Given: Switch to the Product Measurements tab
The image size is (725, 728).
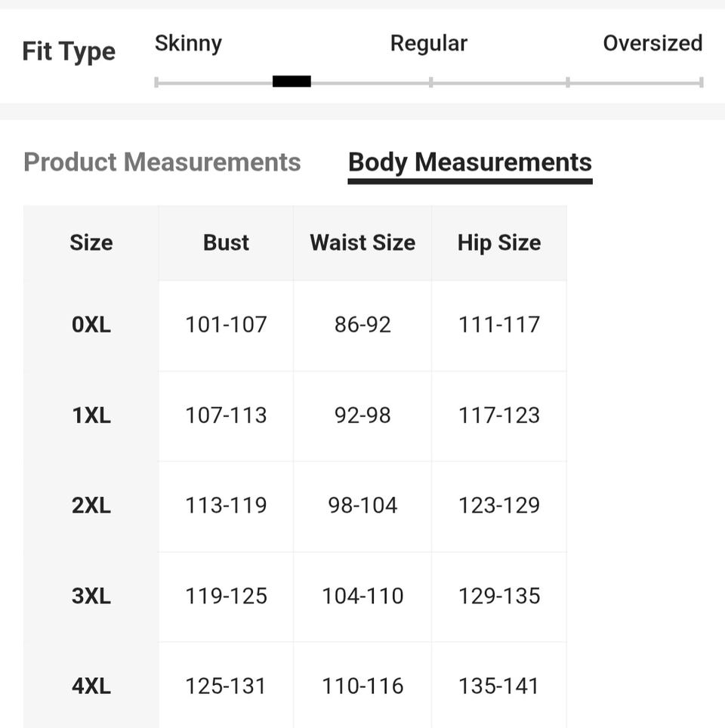Looking at the screenshot, I should (x=162, y=162).
